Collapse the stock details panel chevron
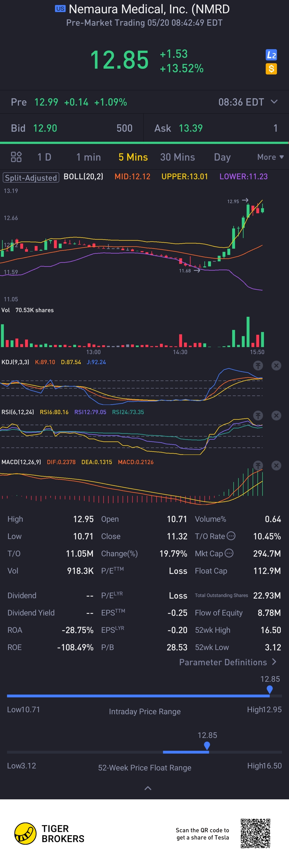Screen dimensions: 289x868 click(148, 788)
